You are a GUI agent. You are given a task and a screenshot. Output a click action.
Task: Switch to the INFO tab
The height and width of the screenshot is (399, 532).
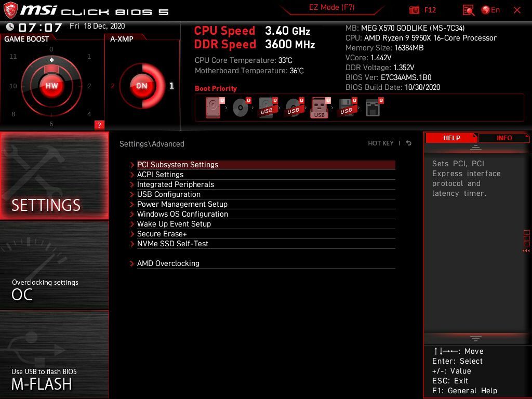click(x=504, y=138)
